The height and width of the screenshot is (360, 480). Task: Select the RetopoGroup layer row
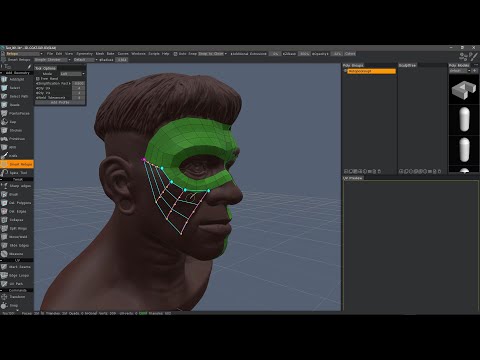371,71
